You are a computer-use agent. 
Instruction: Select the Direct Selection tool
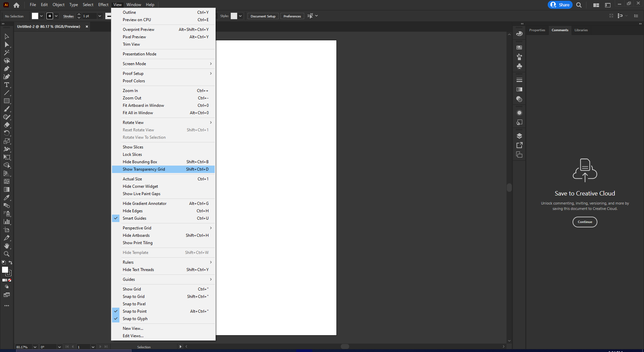pyautogui.click(x=7, y=45)
